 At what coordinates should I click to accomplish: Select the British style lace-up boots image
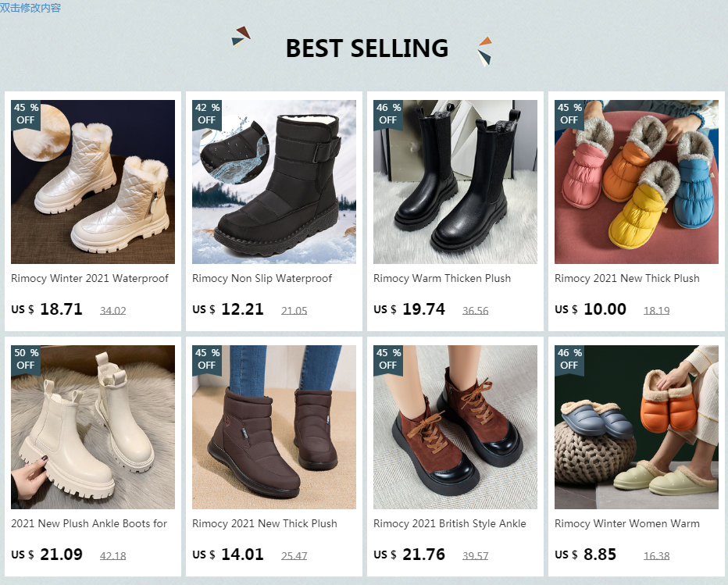pyautogui.click(x=455, y=427)
